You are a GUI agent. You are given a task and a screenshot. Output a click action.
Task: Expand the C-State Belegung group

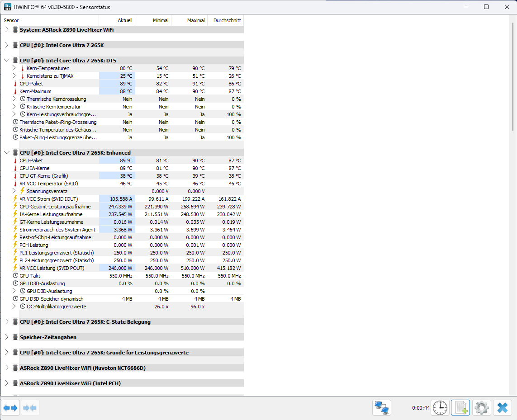pyautogui.click(x=7, y=321)
